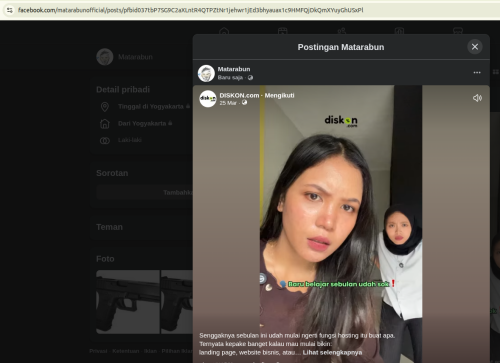The height and width of the screenshot is (363, 500).
Task: Click the shared video frame
Action: tap(341, 223)
